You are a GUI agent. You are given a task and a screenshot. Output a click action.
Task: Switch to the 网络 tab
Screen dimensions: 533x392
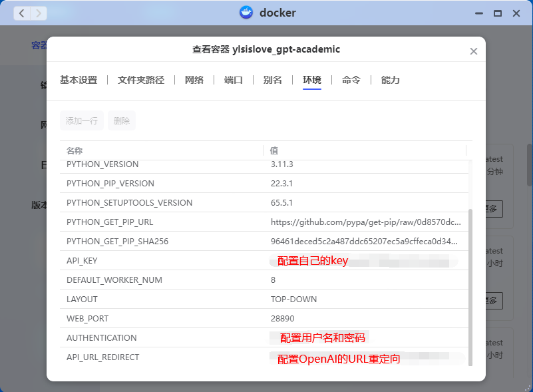(x=194, y=80)
